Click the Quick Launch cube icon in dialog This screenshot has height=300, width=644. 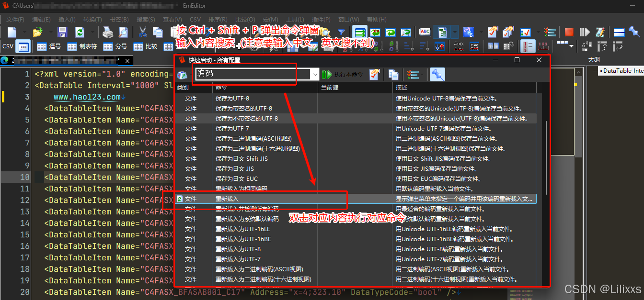coord(182,75)
